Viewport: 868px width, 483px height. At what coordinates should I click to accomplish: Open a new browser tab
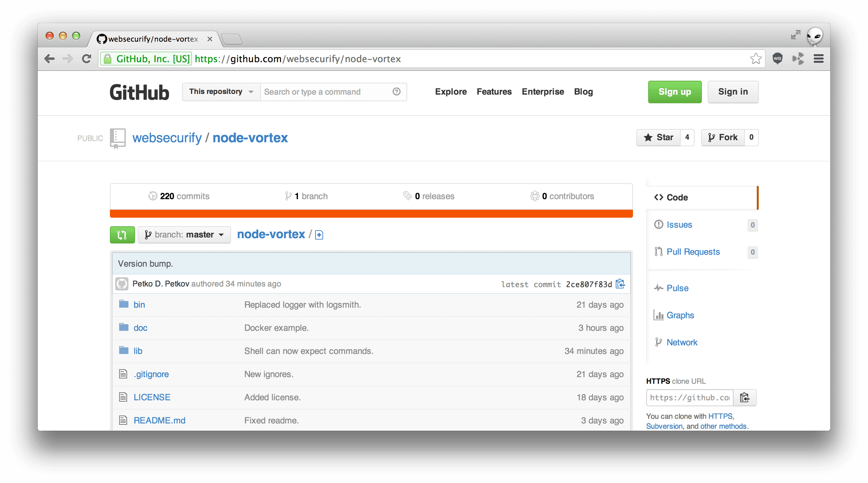click(231, 39)
